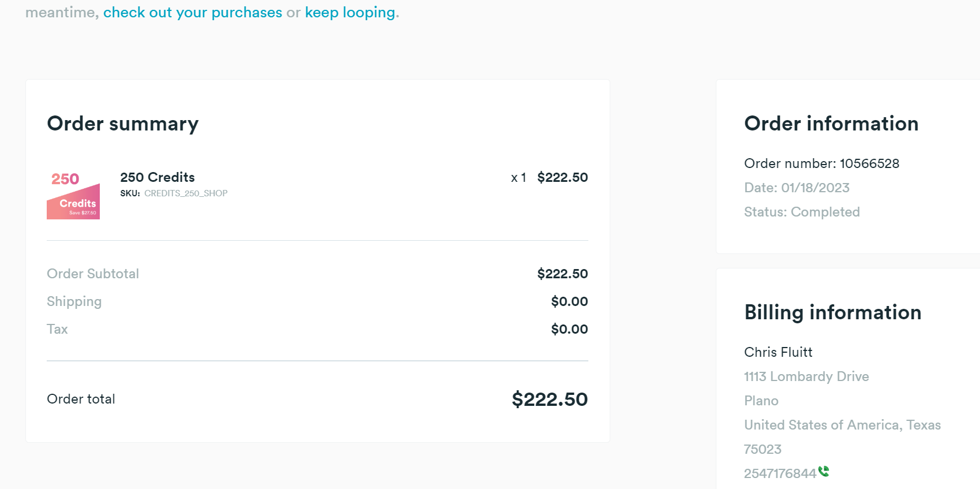Click the address 1113 Lombardy Drive

(x=806, y=376)
